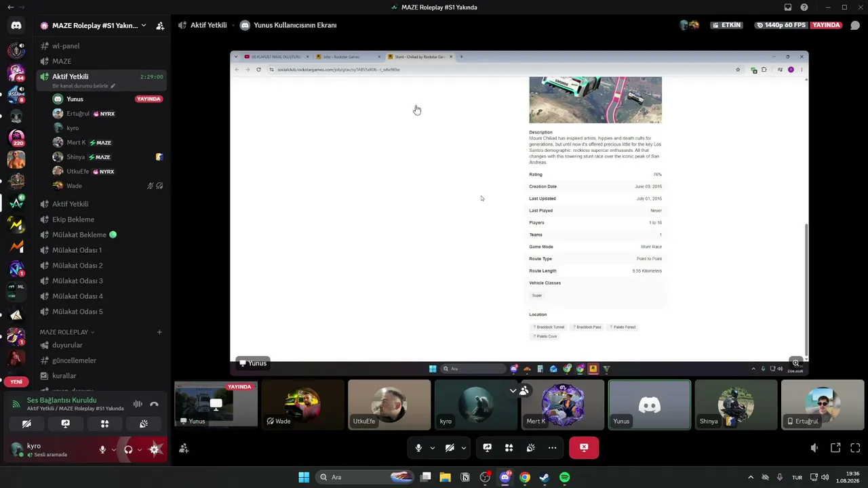Focus Wade's participant tile

pyautogui.click(x=302, y=405)
